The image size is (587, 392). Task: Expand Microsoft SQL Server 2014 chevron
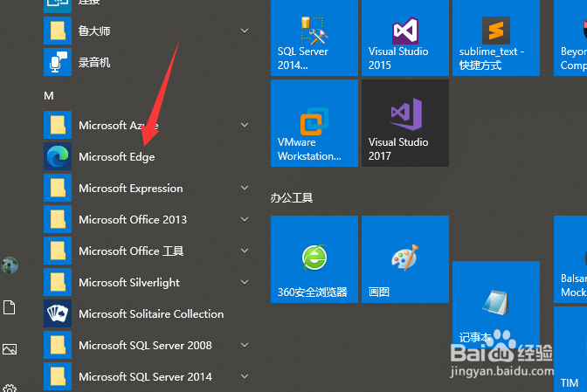coord(245,376)
